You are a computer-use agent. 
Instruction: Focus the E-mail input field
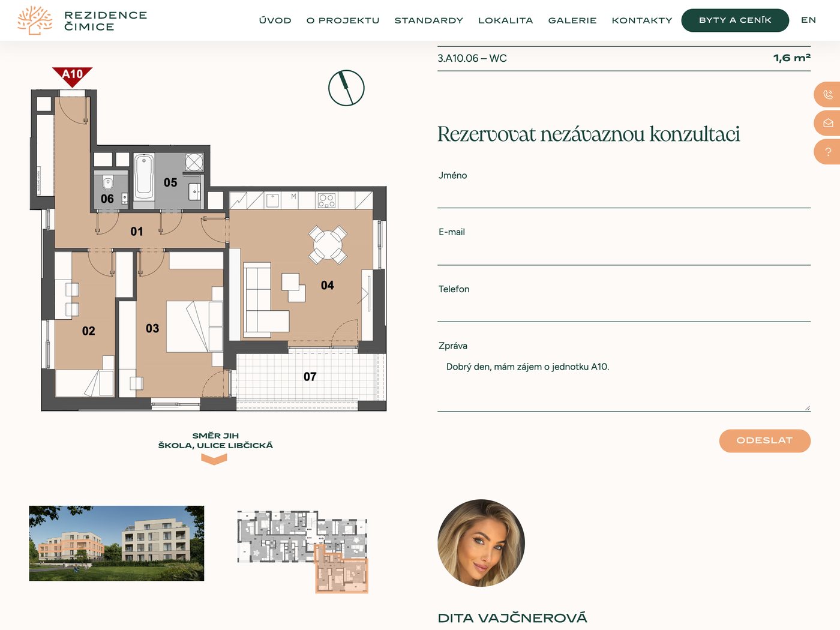tap(624, 253)
